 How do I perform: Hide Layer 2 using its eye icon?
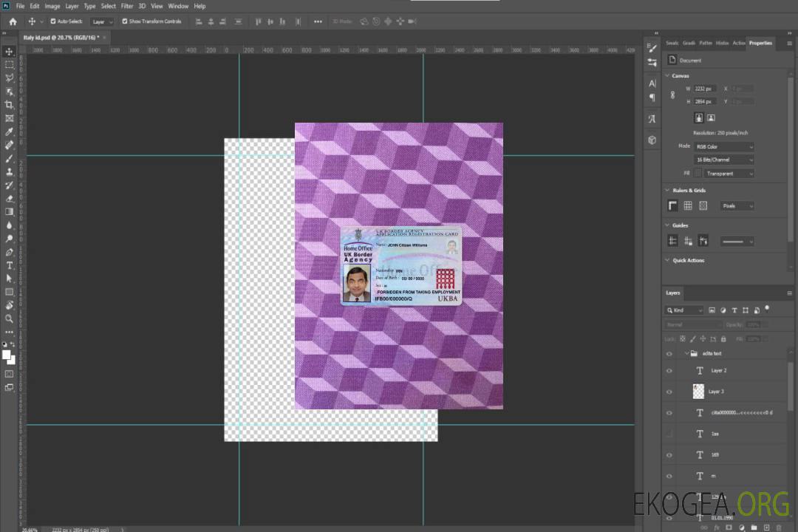(x=669, y=370)
